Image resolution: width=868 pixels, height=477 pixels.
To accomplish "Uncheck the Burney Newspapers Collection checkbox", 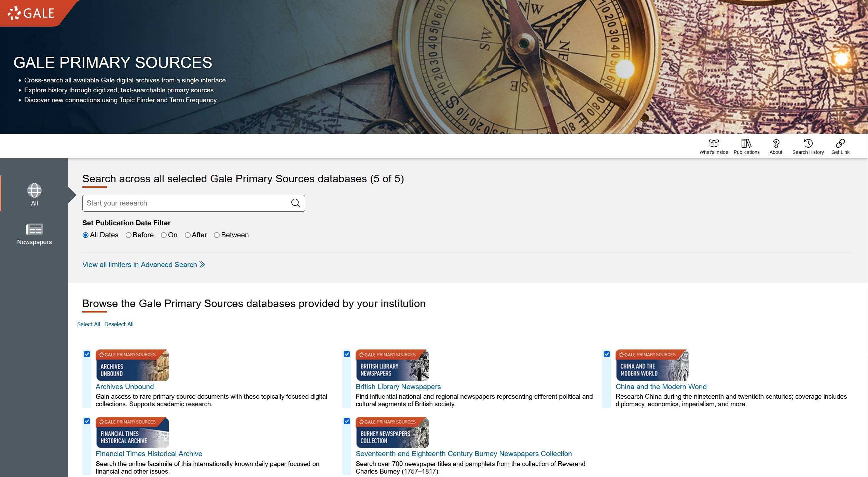I will (347, 421).
